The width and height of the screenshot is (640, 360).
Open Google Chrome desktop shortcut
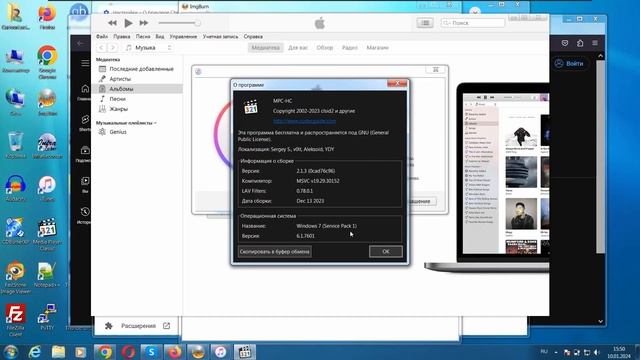coord(47,62)
